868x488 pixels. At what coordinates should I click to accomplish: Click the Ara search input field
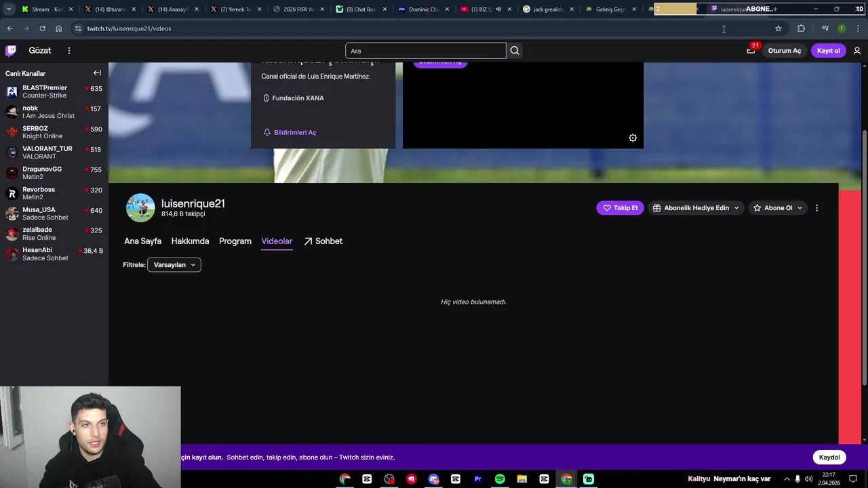coord(426,51)
